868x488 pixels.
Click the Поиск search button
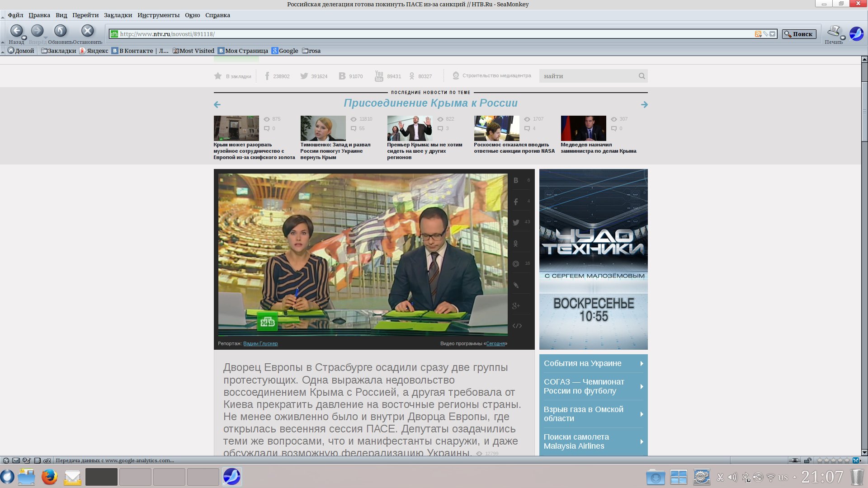(x=799, y=34)
